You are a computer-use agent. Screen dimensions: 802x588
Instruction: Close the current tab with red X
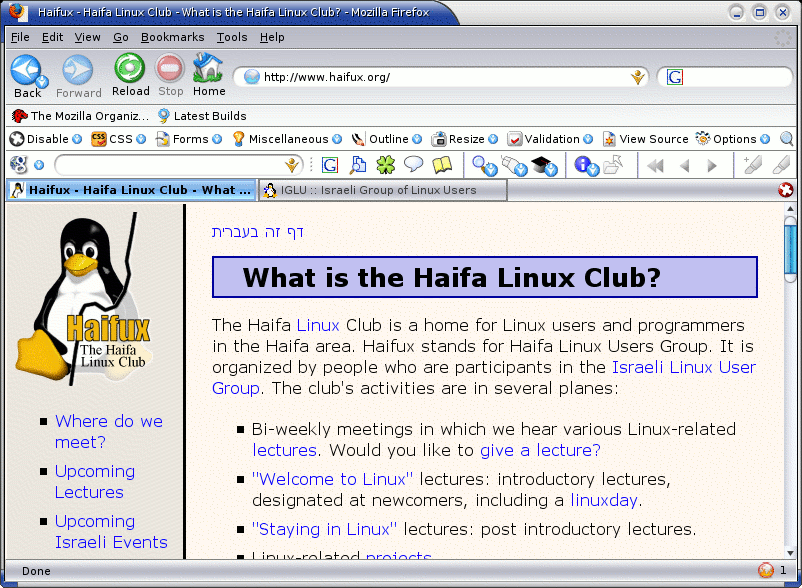click(x=785, y=190)
